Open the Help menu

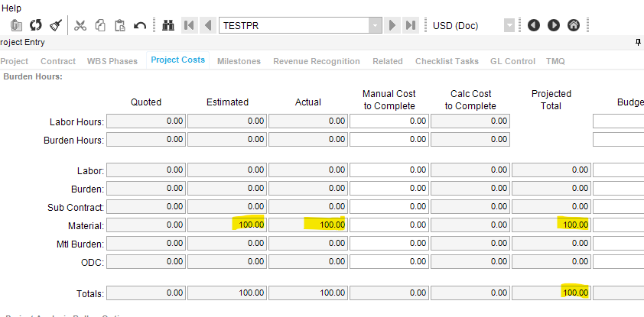[x=12, y=8]
